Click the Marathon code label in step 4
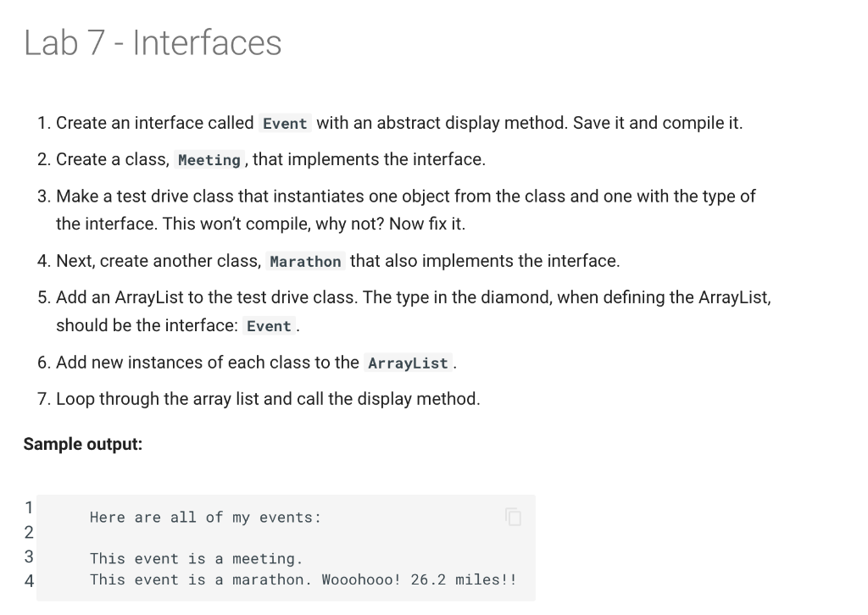This screenshot has width=868, height=615. 305,261
